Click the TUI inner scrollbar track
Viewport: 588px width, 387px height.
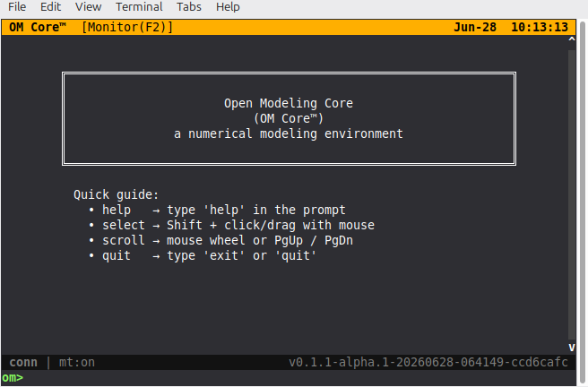tap(572, 194)
